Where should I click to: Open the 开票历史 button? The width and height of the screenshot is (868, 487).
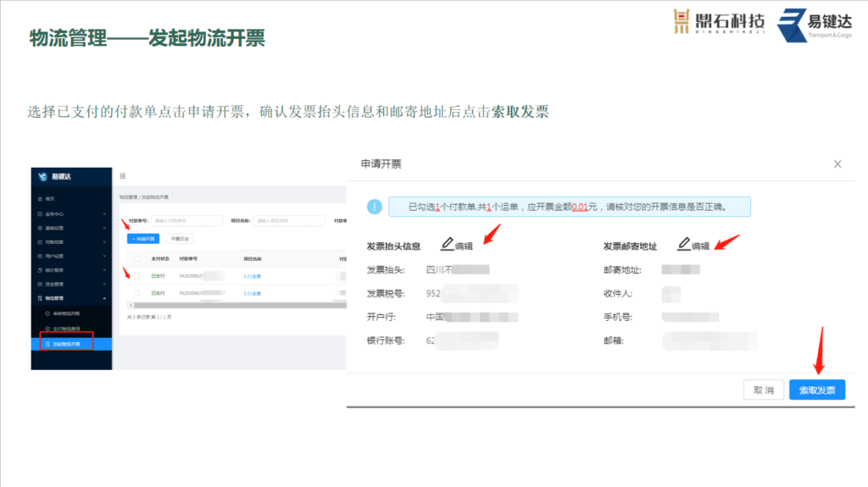180,239
